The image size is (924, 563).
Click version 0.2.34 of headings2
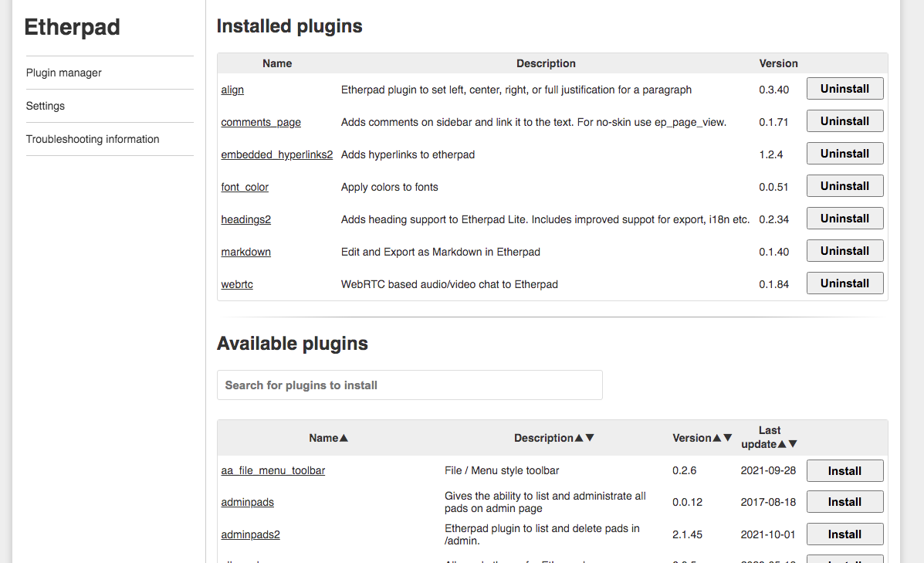(x=773, y=219)
